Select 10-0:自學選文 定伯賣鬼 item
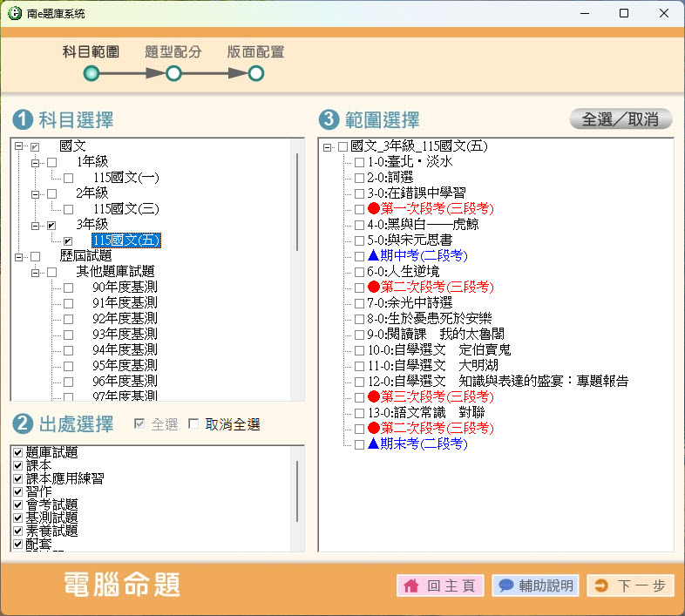Screen dimensions: 685x616 (439, 350)
